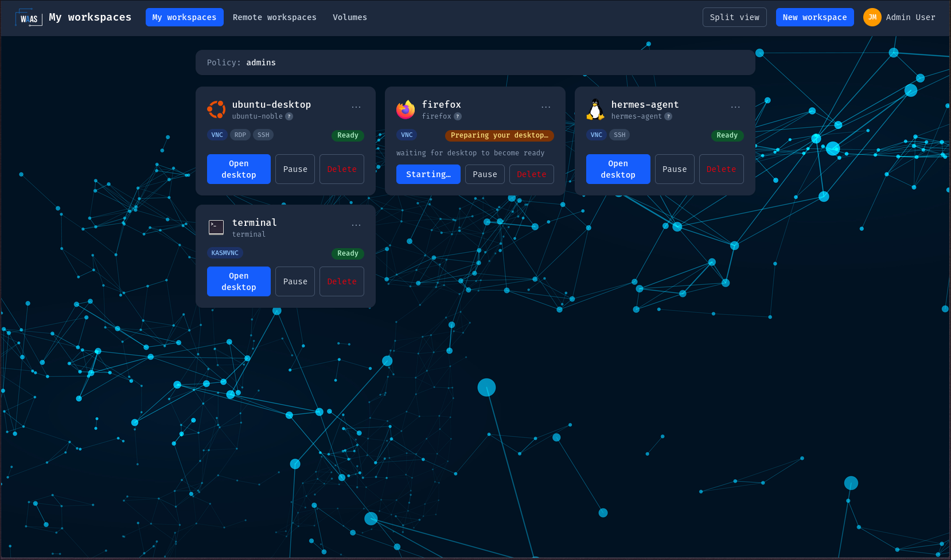Image resolution: width=951 pixels, height=560 pixels.
Task: Select VNC protocol on hermes-agent card
Action: click(x=597, y=135)
